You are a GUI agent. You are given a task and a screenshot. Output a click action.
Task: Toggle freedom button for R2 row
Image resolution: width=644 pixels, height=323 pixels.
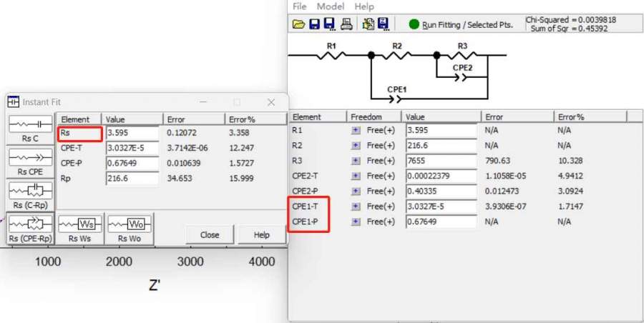tap(356, 145)
